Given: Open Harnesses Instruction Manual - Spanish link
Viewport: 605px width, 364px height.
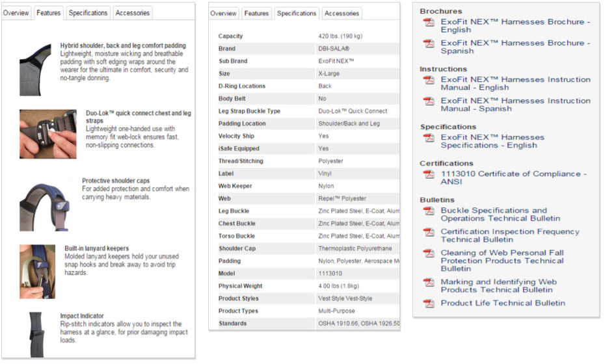Looking at the screenshot, I should 515,105.
